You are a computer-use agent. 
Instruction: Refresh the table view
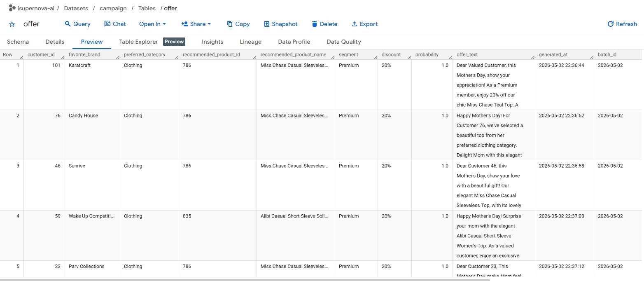click(622, 24)
